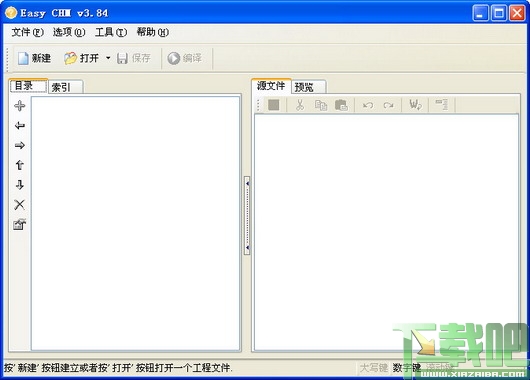Image resolution: width=530 pixels, height=380 pixels.
Task: Open the 工具(T) menu
Action: pos(111,32)
